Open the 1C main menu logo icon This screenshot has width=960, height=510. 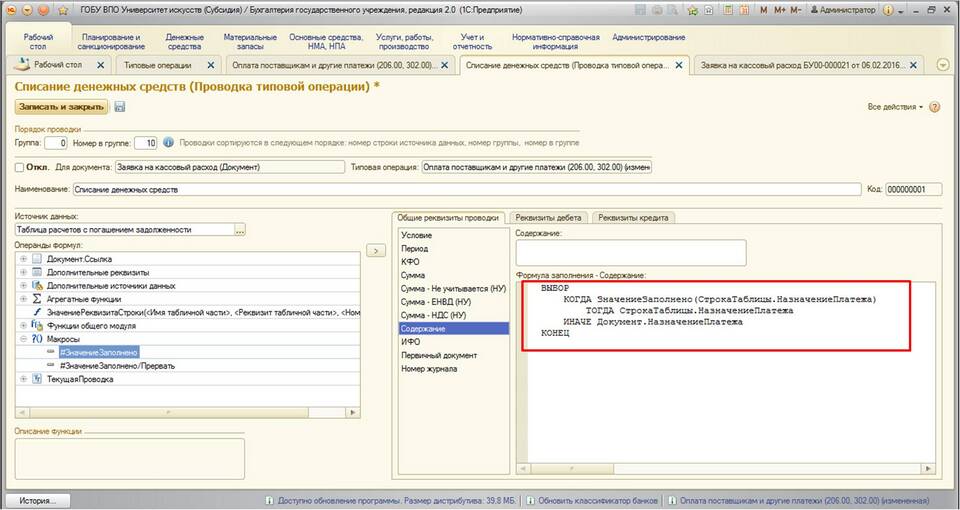pos(10,10)
